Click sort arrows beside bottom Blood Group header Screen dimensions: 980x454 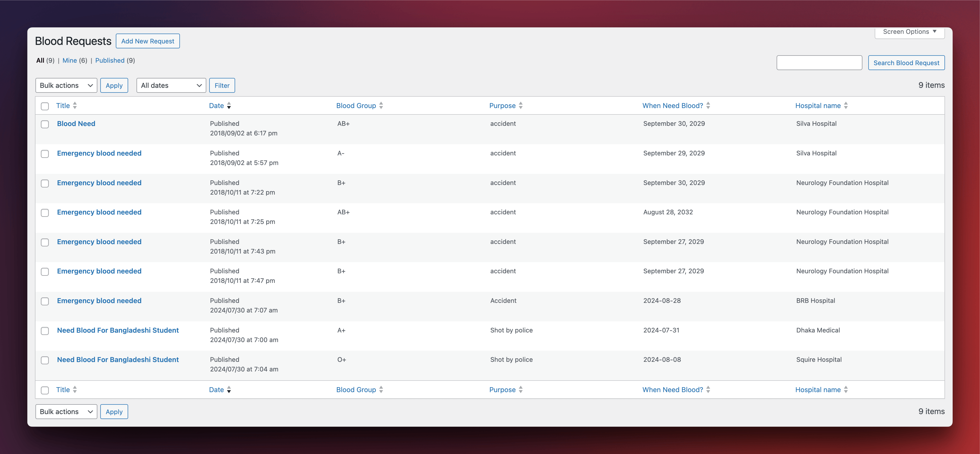point(381,389)
